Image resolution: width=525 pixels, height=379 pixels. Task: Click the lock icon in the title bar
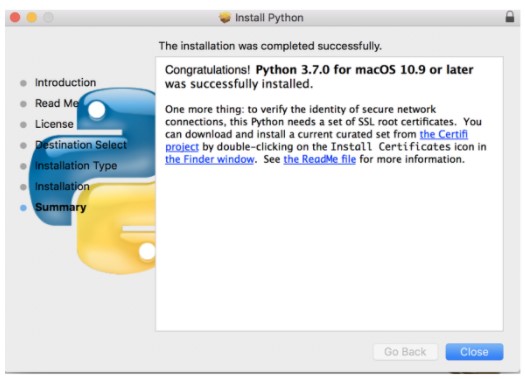pos(510,16)
